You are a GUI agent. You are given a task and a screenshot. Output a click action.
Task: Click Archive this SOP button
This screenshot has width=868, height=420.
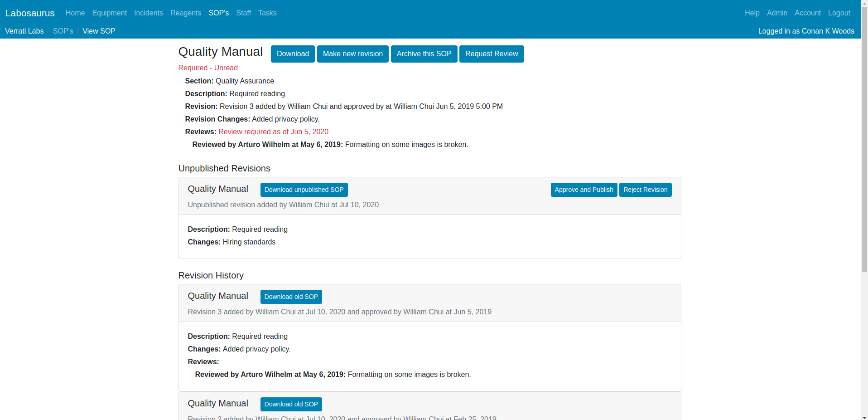point(424,54)
